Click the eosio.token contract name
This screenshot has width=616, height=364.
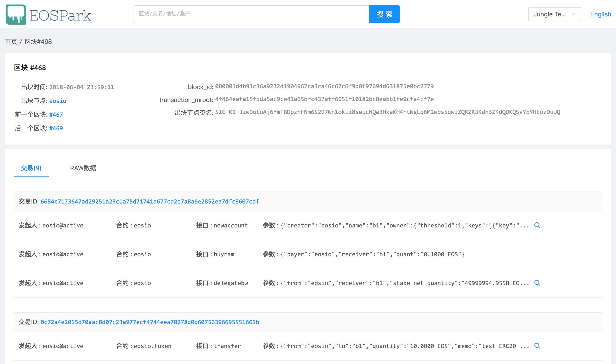[x=152, y=346]
